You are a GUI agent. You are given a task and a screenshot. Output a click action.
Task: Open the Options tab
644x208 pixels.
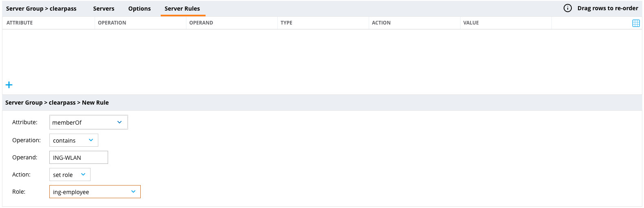pyautogui.click(x=139, y=9)
